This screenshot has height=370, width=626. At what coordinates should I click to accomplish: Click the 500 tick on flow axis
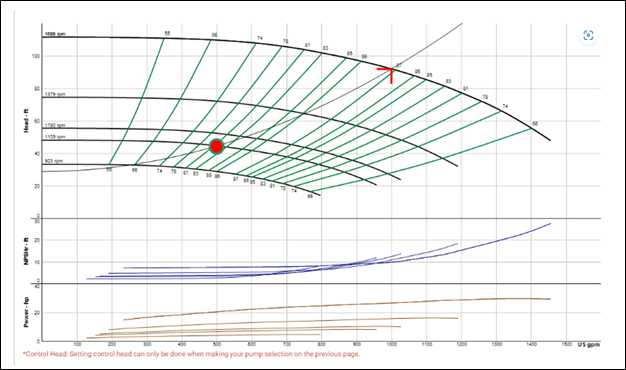coord(217,344)
